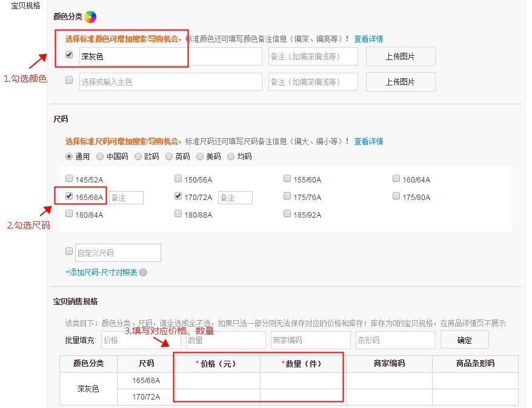532x408 pixels.
Task: Open 查看详情 in the size section
Action: point(370,141)
